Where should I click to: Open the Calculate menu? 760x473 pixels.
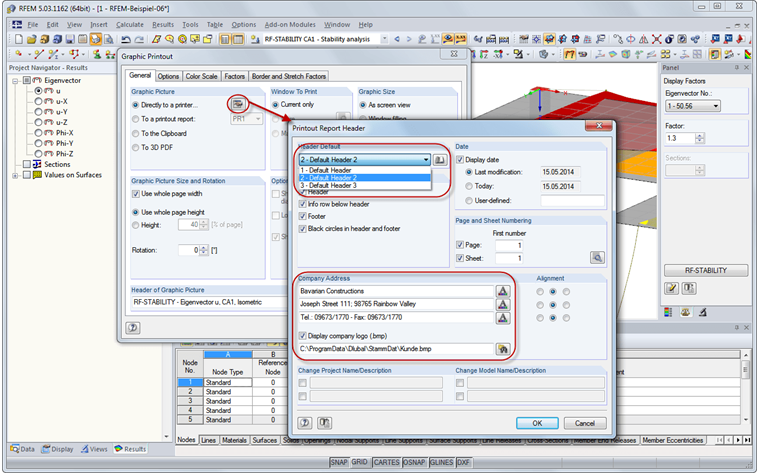pos(129,24)
